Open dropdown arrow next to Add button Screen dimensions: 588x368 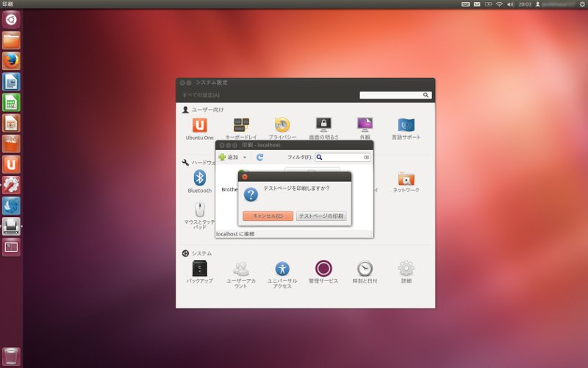245,158
